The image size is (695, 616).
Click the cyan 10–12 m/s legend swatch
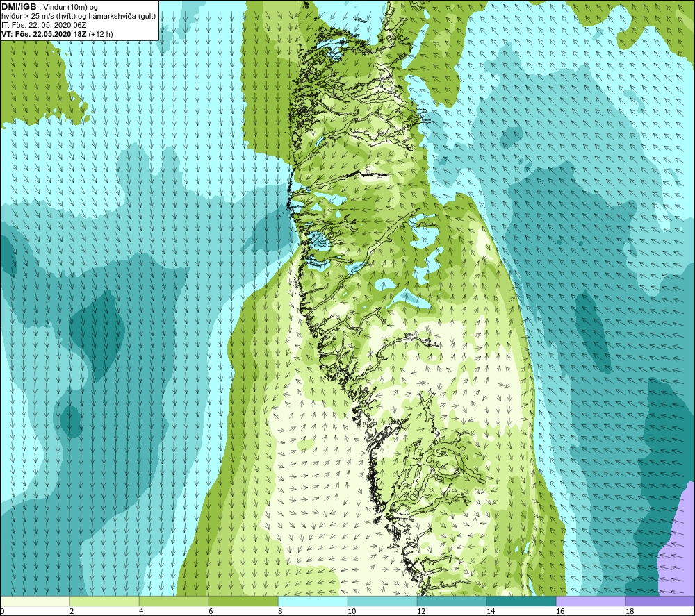[x=382, y=601]
